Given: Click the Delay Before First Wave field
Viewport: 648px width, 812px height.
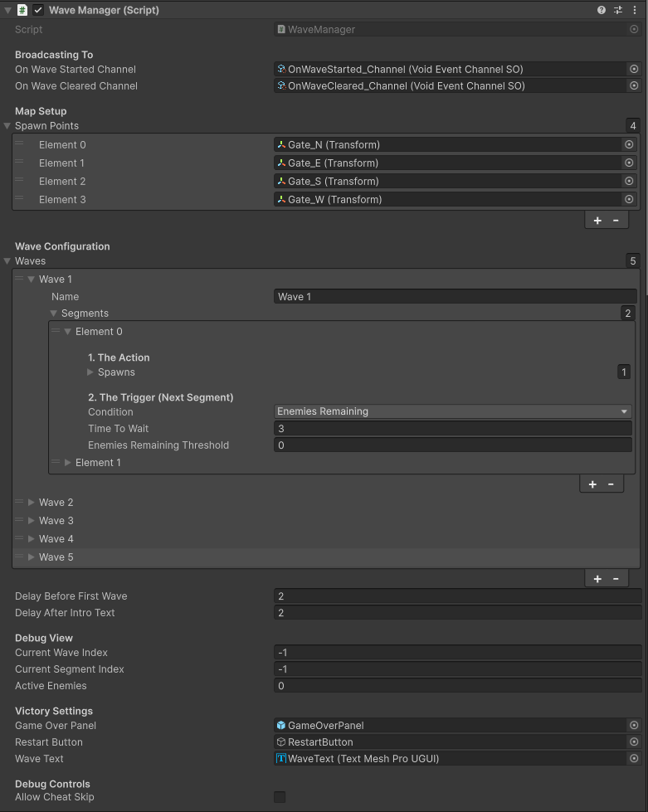Looking at the screenshot, I should click(x=458, y=596).
